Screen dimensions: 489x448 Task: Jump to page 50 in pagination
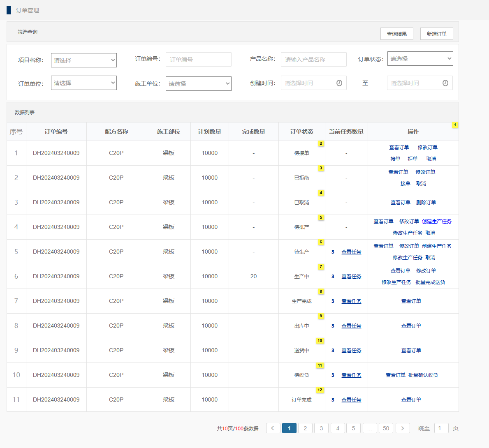[x=386, y=428]
